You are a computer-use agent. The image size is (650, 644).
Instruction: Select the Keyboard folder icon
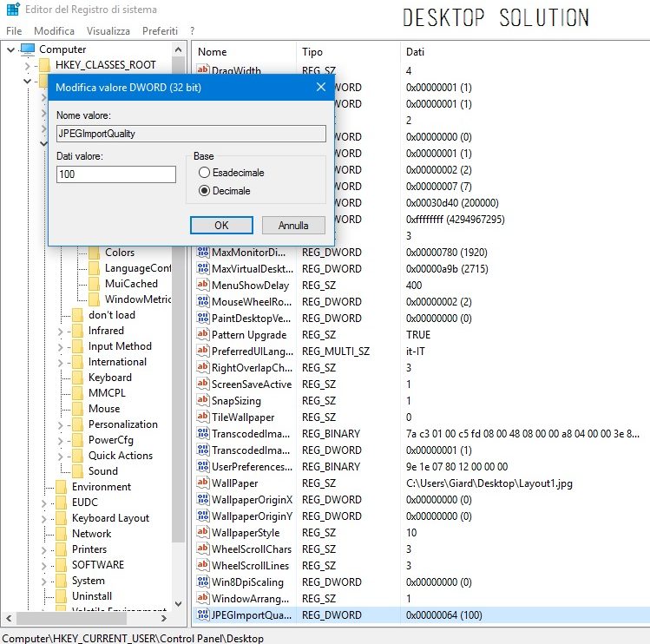[x=78, y=378]
